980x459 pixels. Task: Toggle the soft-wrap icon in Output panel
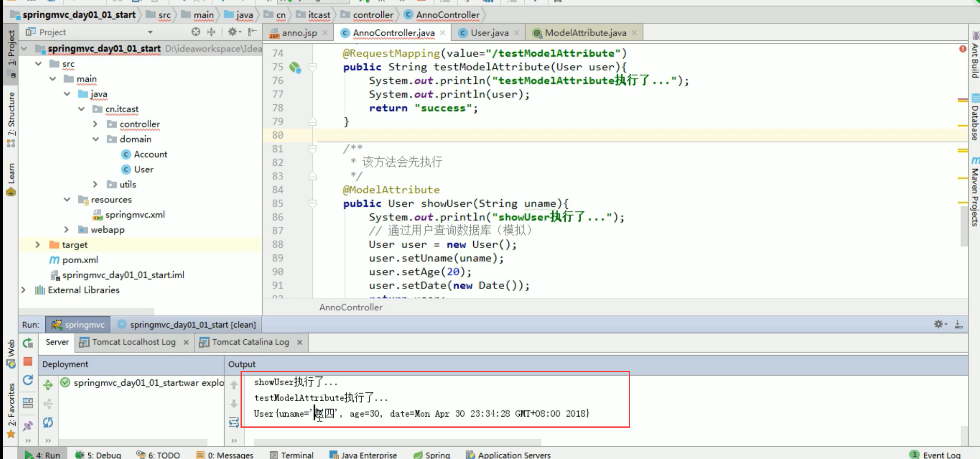(234, 422)
